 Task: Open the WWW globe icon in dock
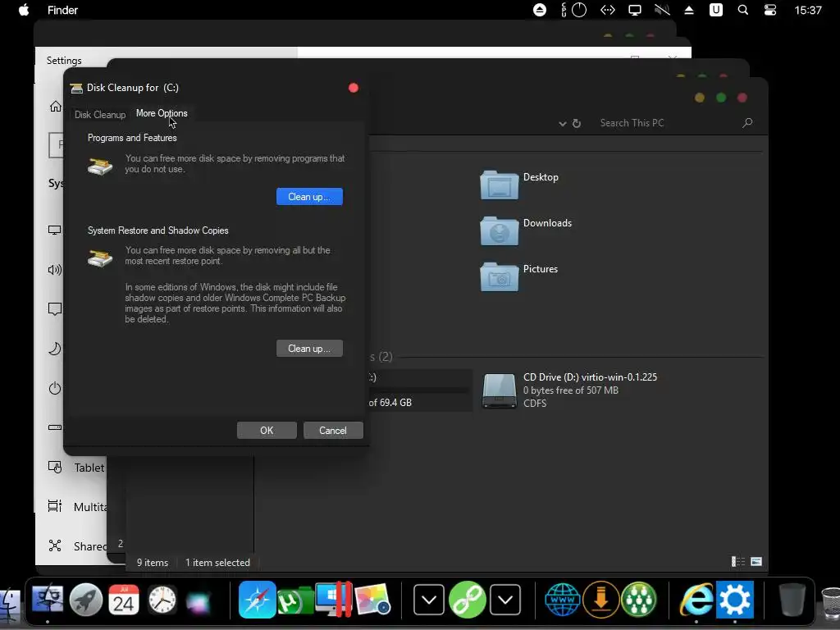pyautogui.click(x=562, y=600)
